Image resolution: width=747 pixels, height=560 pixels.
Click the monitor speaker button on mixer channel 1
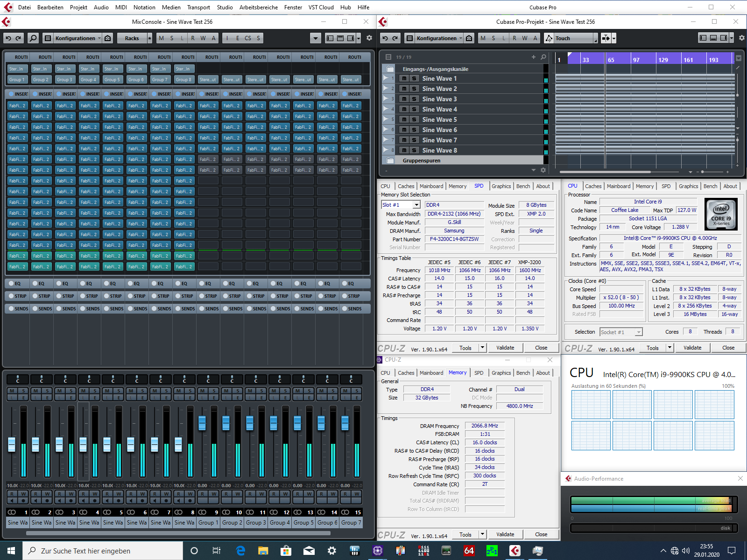pyautogui.click(x=12, y=501)
